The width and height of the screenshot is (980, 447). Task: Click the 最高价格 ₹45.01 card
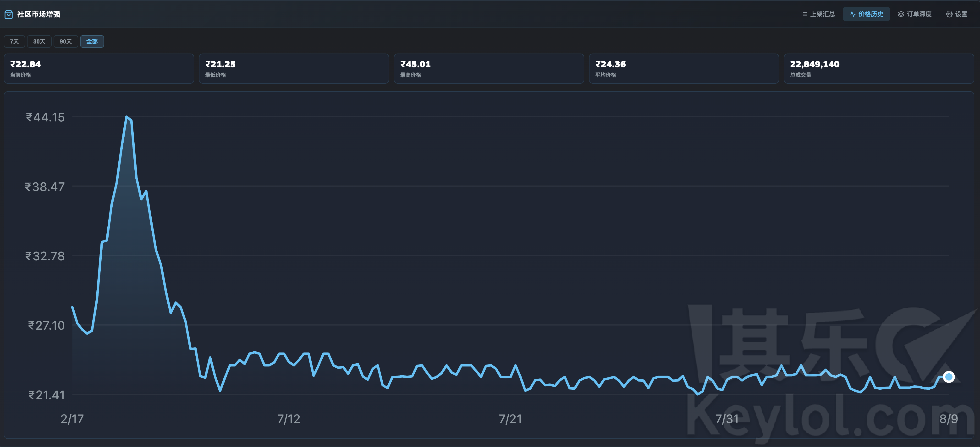489,68
